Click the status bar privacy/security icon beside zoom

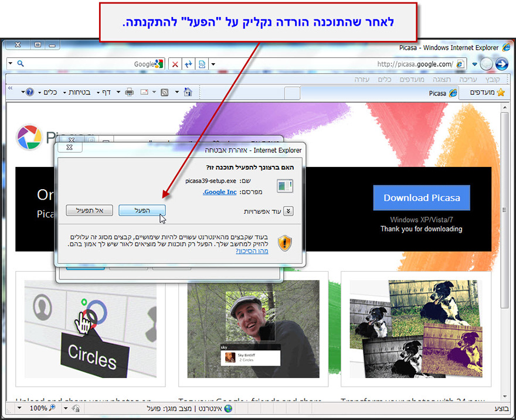pos(76,408)
